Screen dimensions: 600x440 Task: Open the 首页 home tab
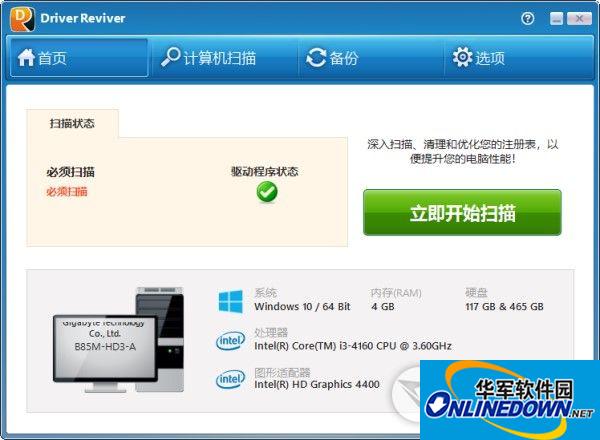79,58
